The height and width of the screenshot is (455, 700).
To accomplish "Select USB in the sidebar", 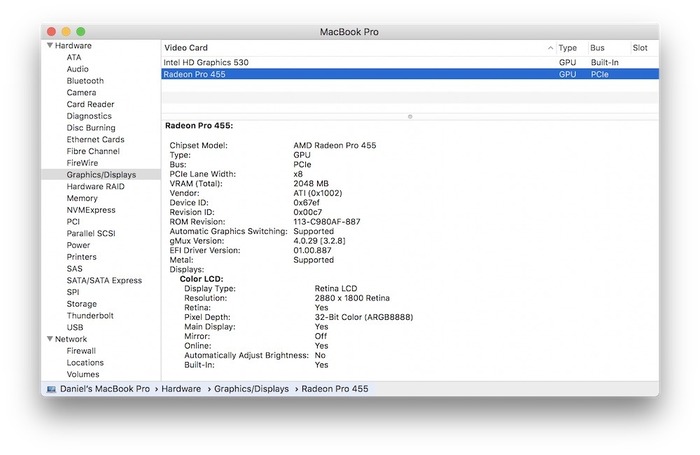I will [x=75, y=327].
